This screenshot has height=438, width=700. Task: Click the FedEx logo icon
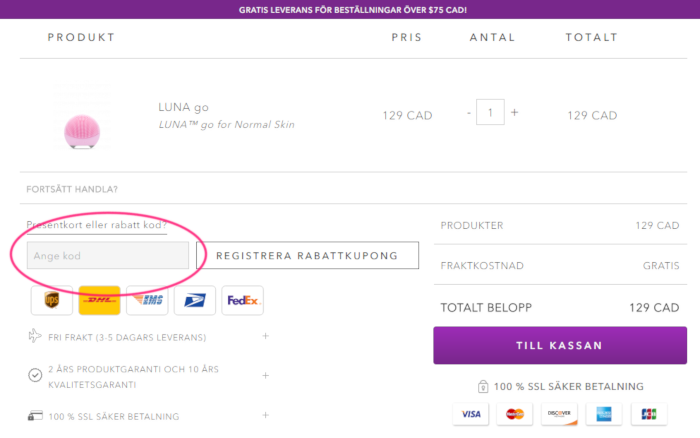[243, 300]
